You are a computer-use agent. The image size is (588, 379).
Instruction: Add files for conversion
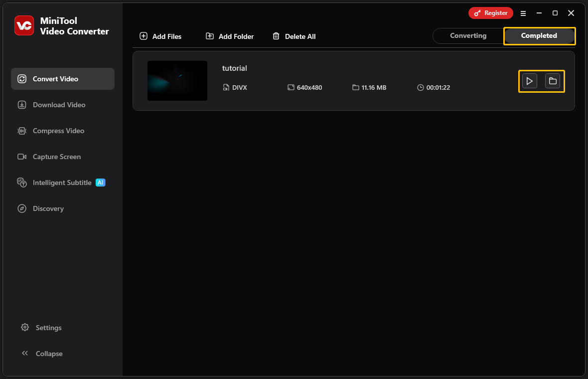(160, 36)
